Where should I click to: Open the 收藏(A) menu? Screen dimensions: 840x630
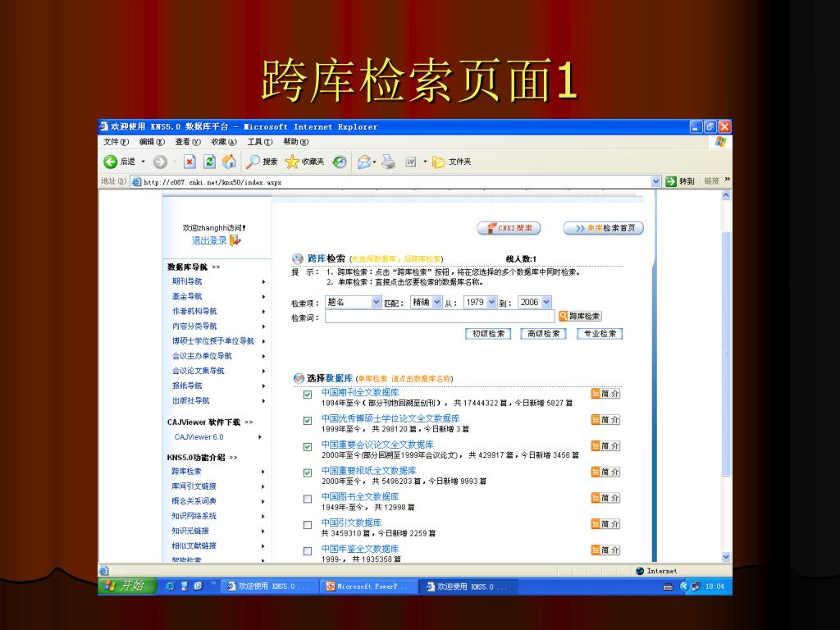(x=223, y=142)
